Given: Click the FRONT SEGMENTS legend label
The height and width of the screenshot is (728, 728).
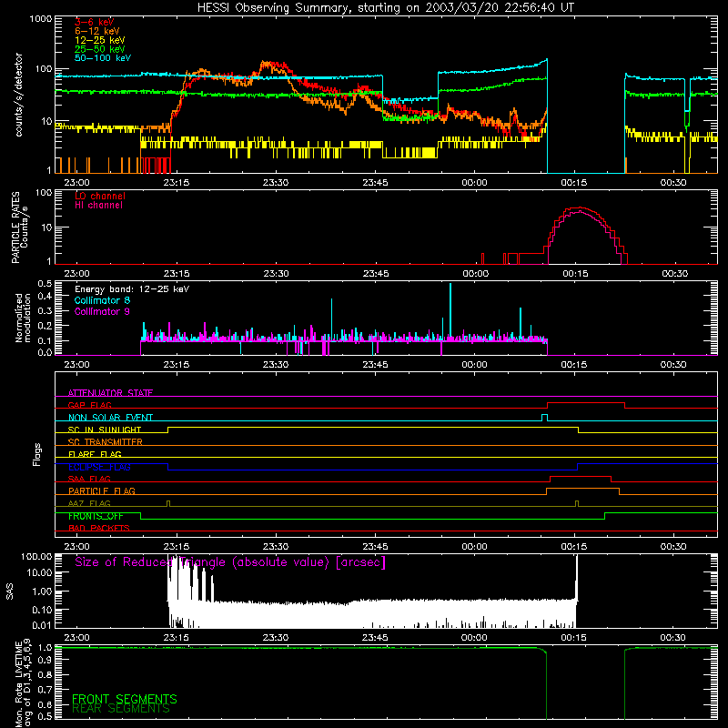Looking at the screenshot, I should point(125,699).
